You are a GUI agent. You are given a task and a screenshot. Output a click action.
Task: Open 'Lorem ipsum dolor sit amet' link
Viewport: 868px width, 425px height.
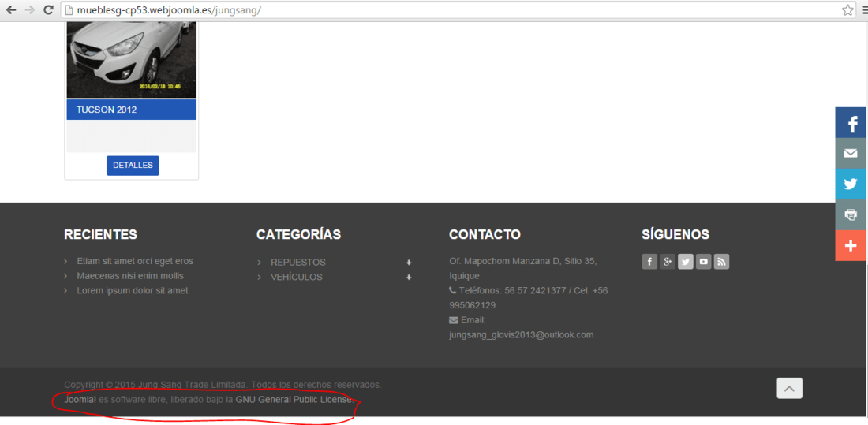pos(133,290)
